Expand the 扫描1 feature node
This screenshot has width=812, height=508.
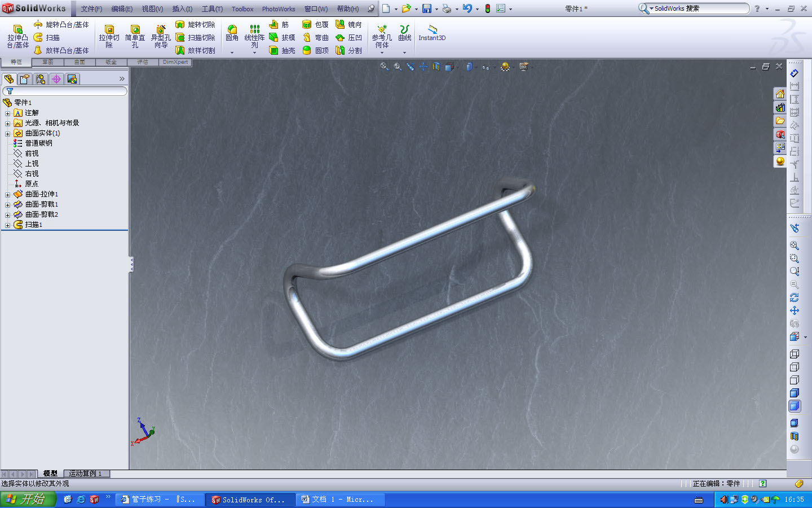point(7,225)
